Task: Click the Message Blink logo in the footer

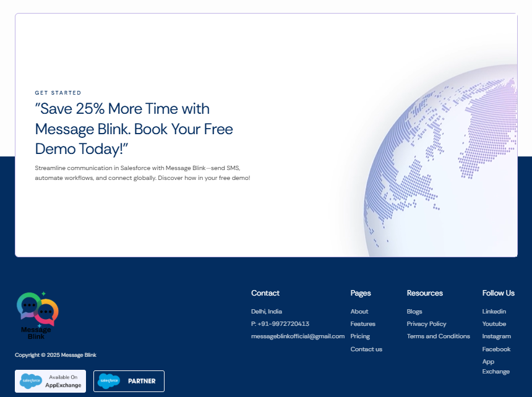Action: 37,315
